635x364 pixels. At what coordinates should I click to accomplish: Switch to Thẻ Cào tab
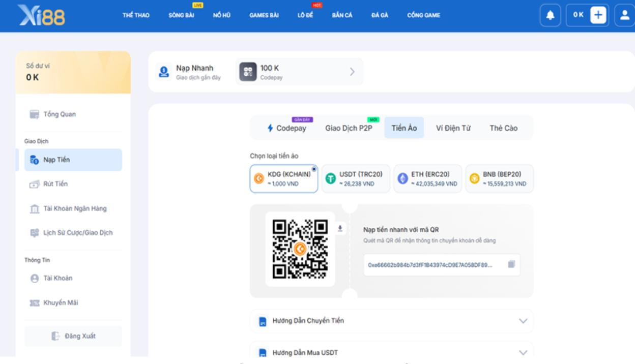coord(504,128)
